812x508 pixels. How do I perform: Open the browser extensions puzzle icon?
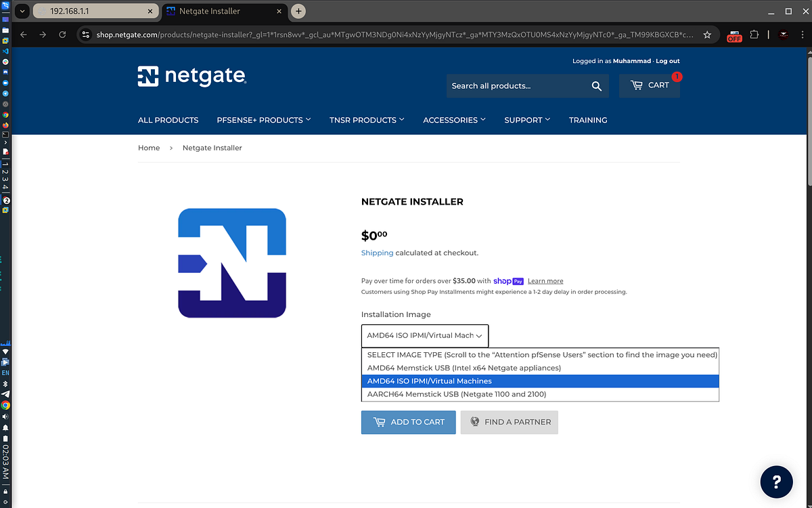coord(754,35)
